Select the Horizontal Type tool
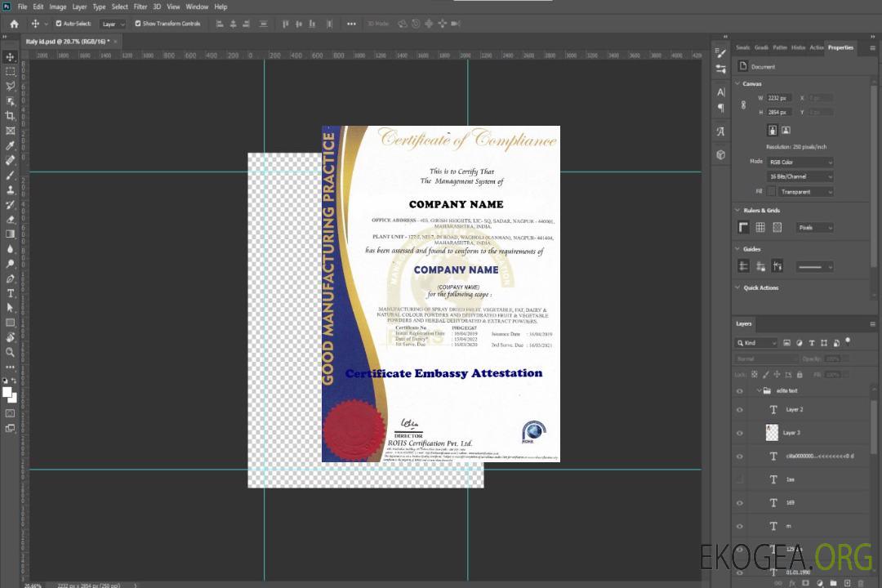Image resolution: width=882 pixels, height=588 pixels. [x=10, y=293]
